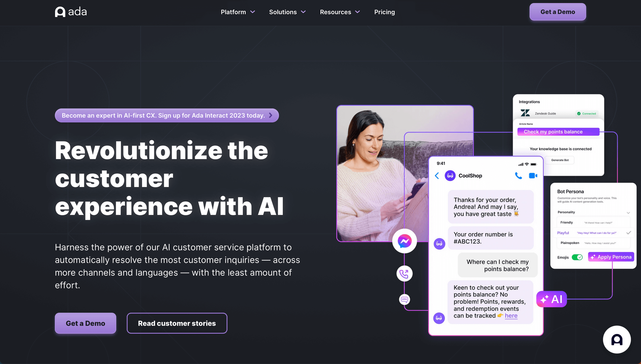The height and width of the screenshot is (364, 641).
Task: Click the SMS channel icon
Action: click(x=404, y=300)
